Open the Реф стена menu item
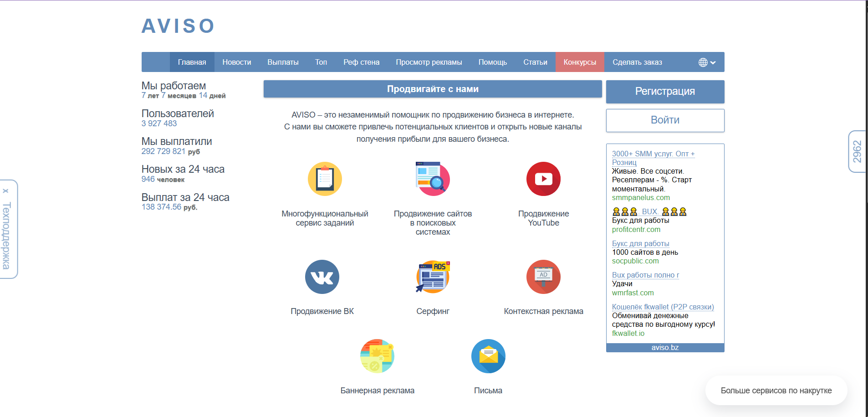This screenshot has width=868, height=417. (361, 62)
